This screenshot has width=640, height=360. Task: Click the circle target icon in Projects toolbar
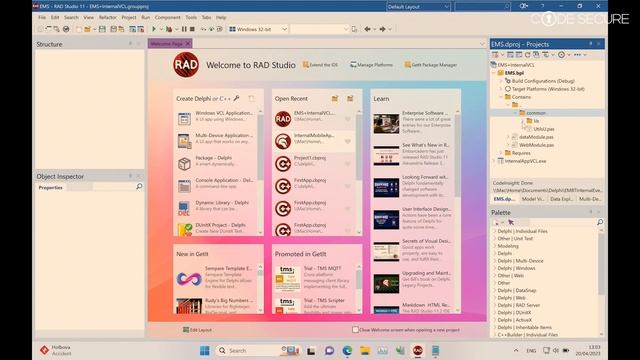click(562, 54)
